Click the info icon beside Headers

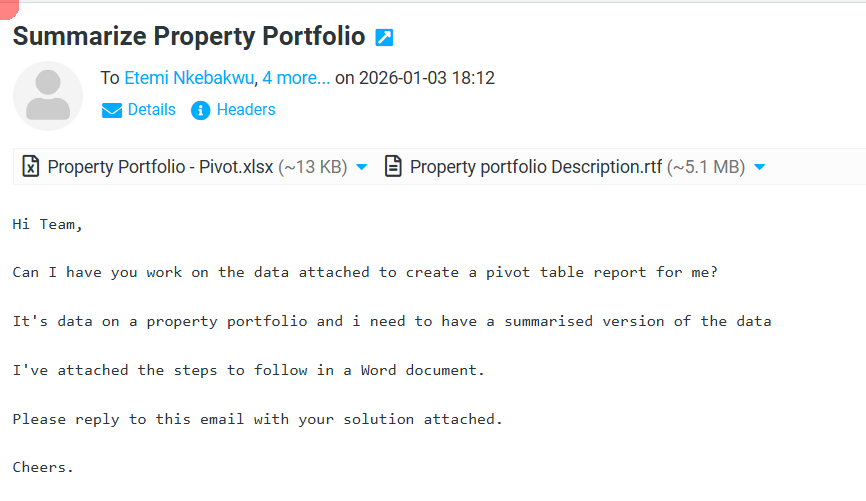pos(201,110)
